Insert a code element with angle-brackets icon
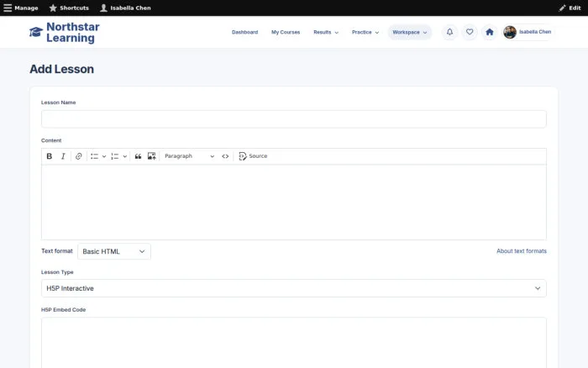Image resolution: width=588 pixels, height=368 pixels. tap(225, 156)
